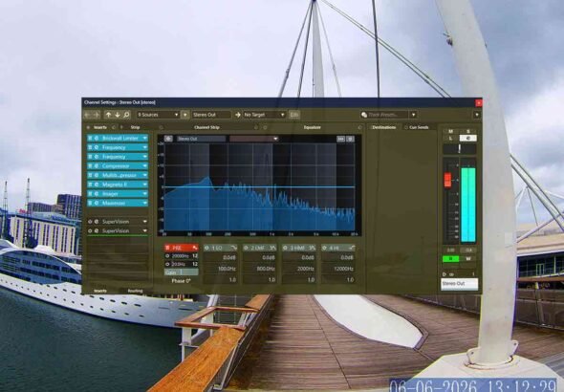Open editor icon for Brickwall Limiter insert
The image size is (564, 392).
(97, 138)
